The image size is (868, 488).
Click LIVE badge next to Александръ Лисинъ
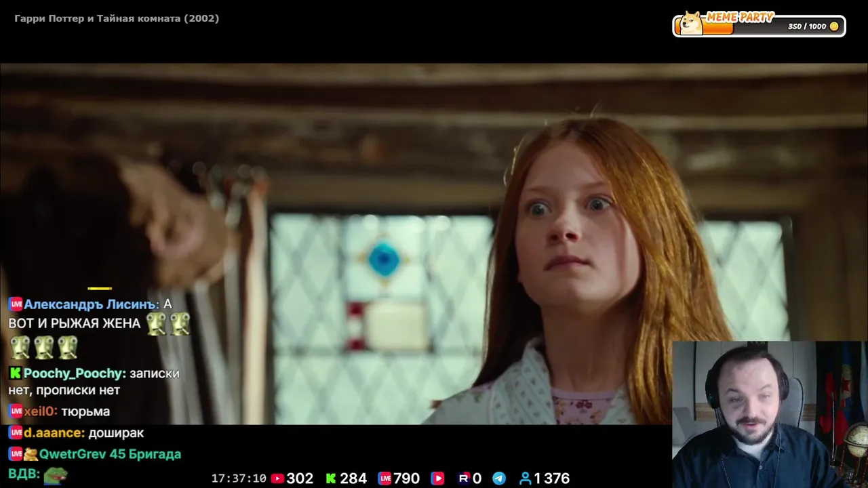[16, 305]
